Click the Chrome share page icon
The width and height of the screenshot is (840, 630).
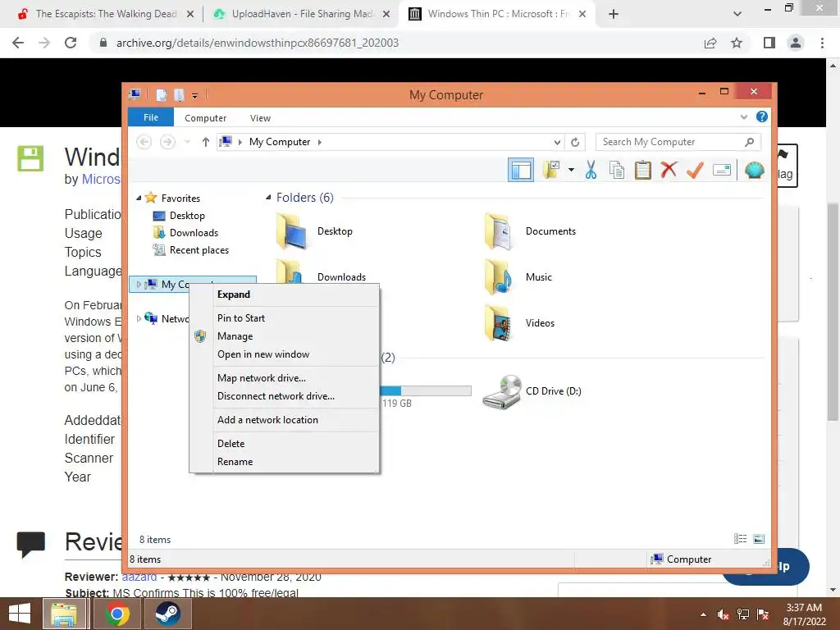710,43
